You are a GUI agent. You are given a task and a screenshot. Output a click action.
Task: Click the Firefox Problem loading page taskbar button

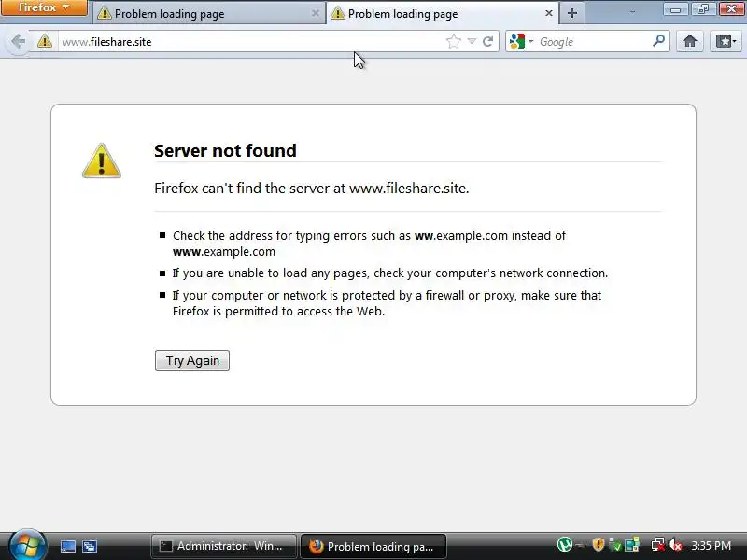click(x=373, y=546)
